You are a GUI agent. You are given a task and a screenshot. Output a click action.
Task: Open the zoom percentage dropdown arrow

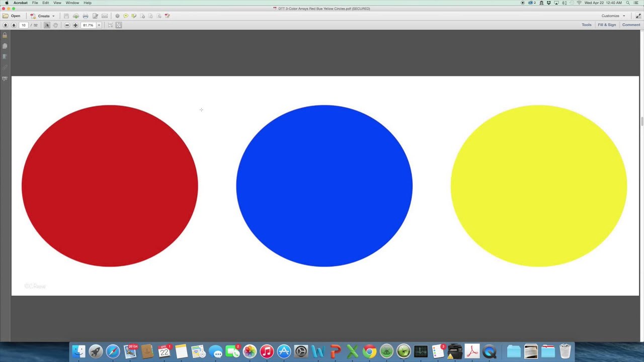pos(99,25)
